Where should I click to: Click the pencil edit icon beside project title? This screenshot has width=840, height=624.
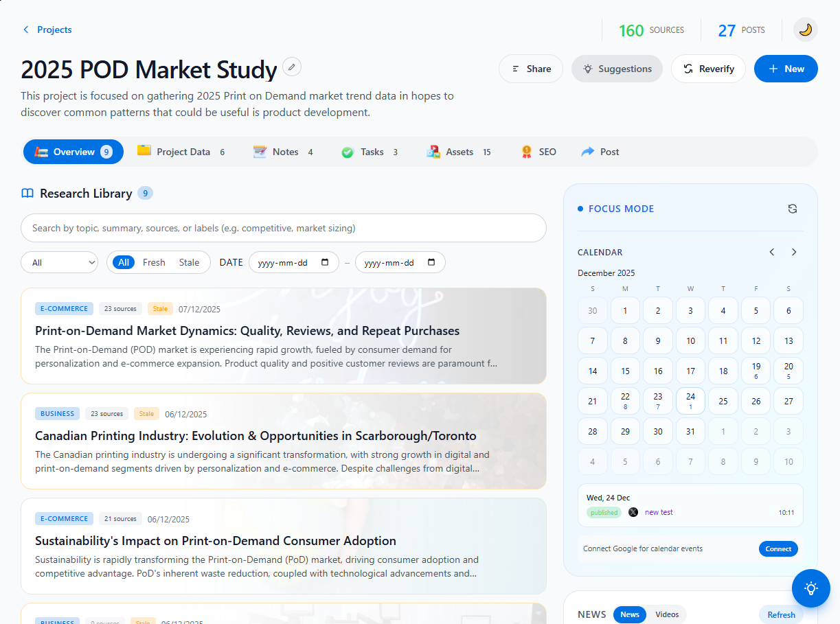292,67
